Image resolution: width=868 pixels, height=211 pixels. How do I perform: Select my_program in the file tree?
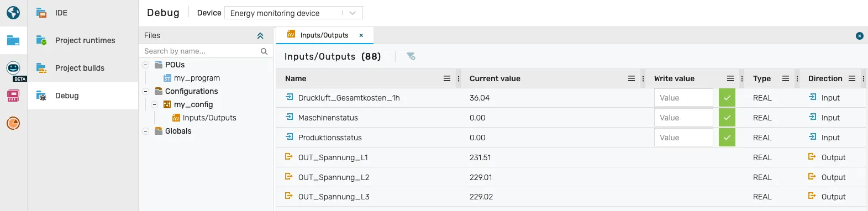tap(197, 78)
